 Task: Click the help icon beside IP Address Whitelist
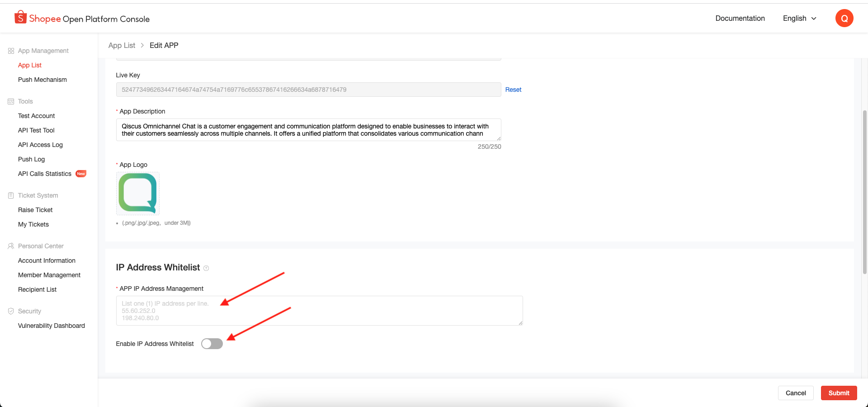[x=206, y=268]
